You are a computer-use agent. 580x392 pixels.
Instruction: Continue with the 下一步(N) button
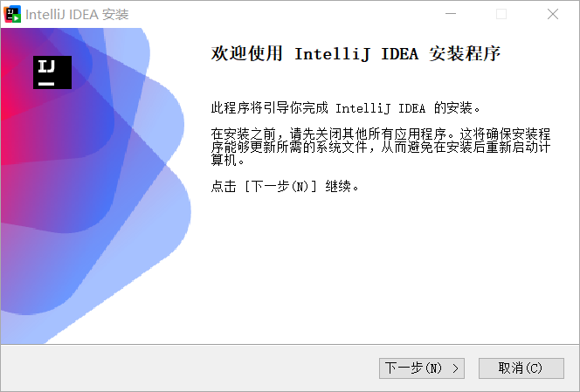click(x=422, y=368)
